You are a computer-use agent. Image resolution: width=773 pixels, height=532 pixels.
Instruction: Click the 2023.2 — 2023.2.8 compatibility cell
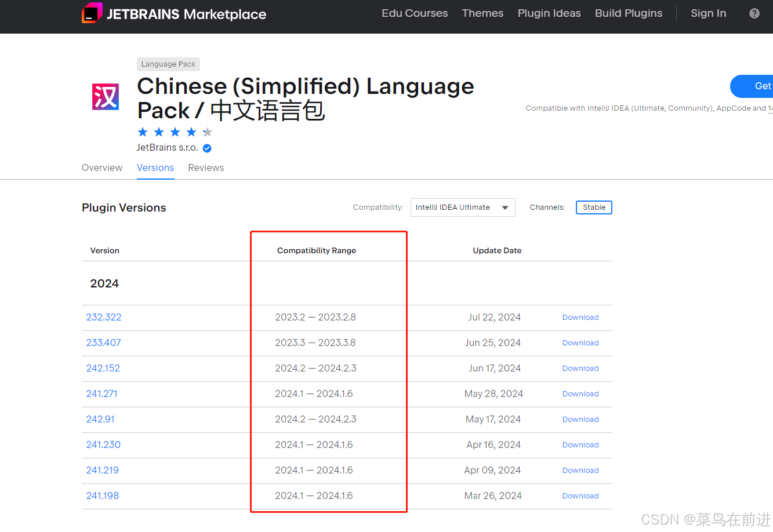click(x=315, y=318)
